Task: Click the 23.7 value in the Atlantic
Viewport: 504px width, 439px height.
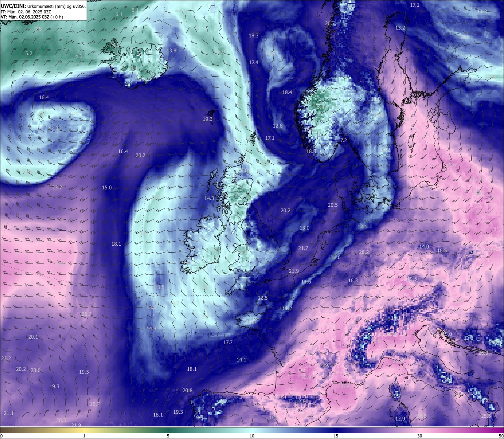Action: pyautogui.click(x=57, y=187)
